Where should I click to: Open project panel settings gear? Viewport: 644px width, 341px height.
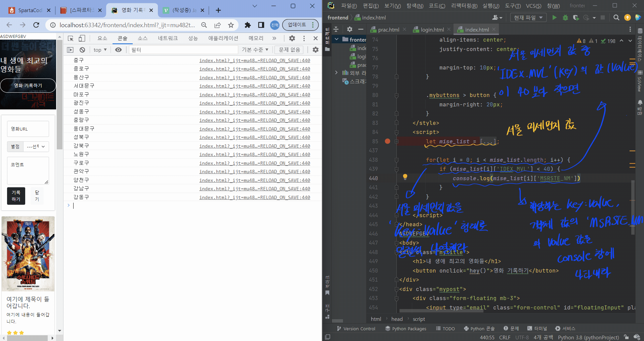tap(350, 29)
